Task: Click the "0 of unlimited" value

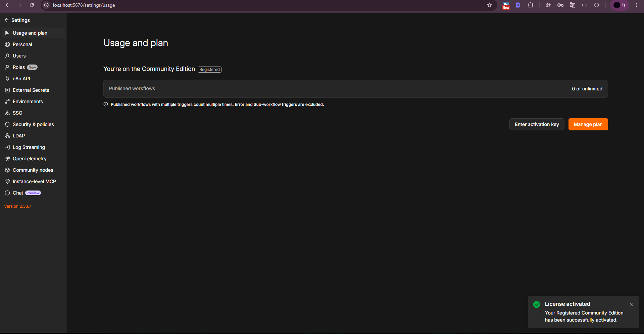Action: click(x=587, y=89)
